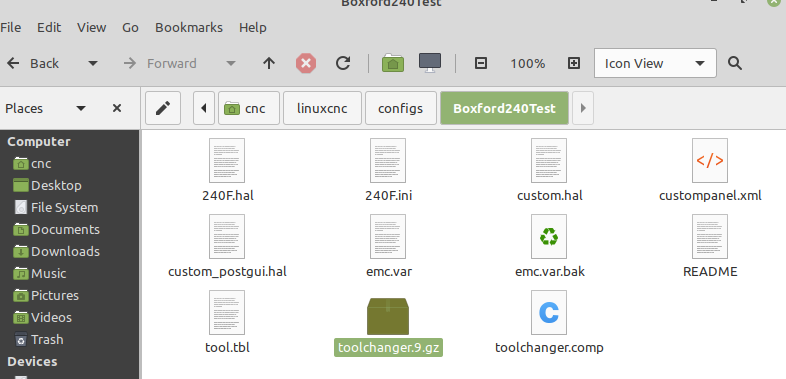Open the Forward history dropdown arrow
The image size is (786, 379).
[231, 64]
